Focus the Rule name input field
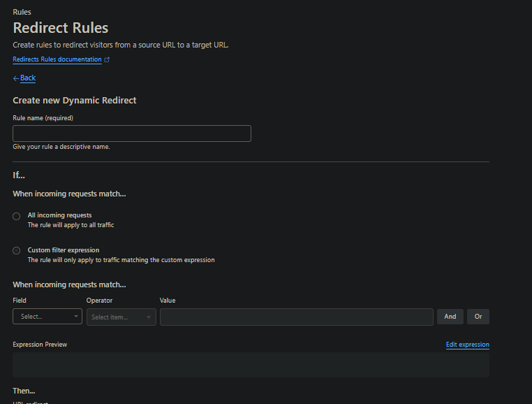The width and height of the screenshot is (532, 404). click(132, 134)
